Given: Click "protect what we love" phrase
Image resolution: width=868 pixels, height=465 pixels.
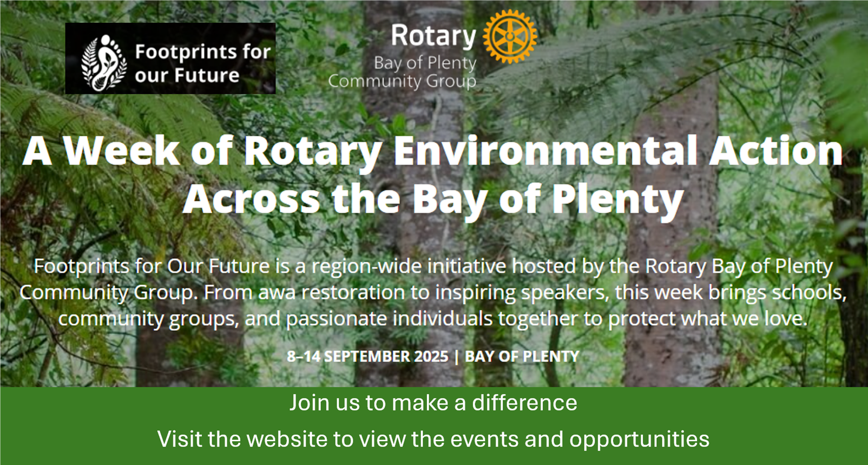Looking at the screenshot, I should pos(707,319).
